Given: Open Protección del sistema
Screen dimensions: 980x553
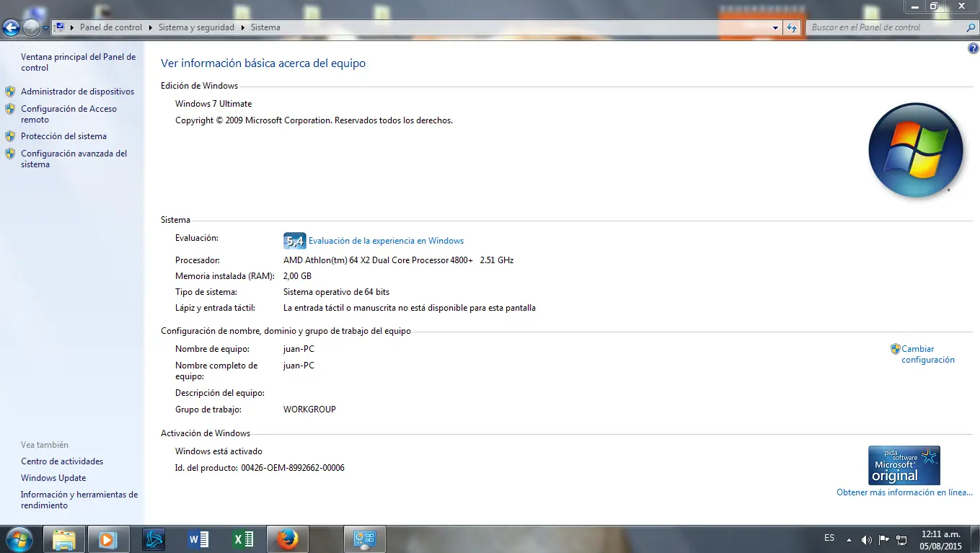Looking at the screenshot, I should (63, 136).
